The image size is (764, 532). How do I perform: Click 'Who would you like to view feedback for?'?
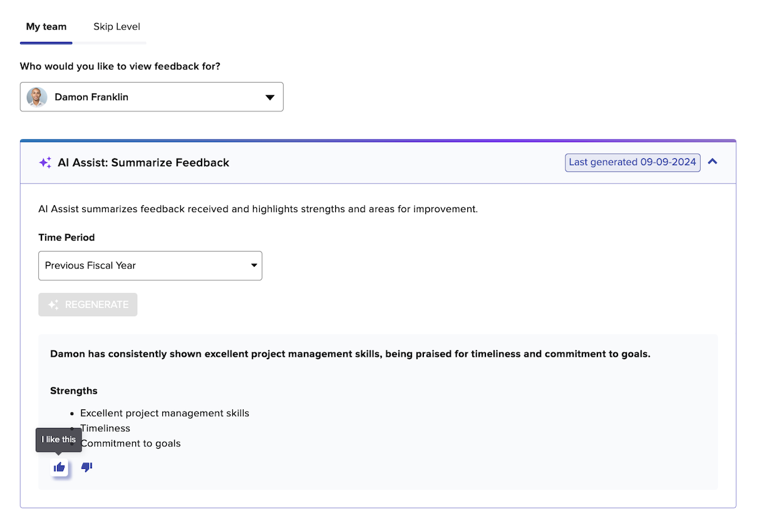click(120, 66)
